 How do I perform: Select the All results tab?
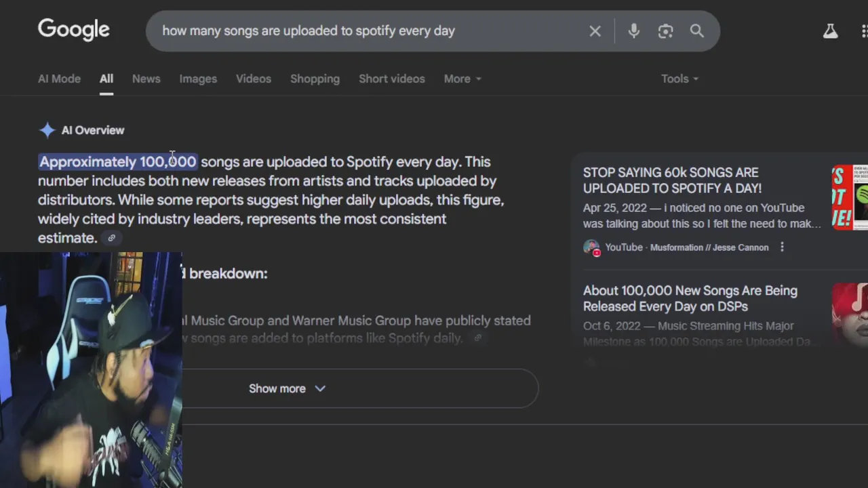coord(106,79)
